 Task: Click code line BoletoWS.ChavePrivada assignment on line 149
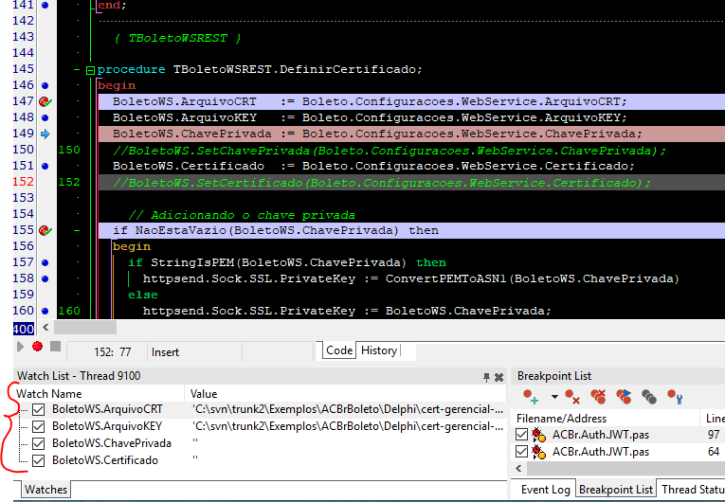click(x=377, y=134)
